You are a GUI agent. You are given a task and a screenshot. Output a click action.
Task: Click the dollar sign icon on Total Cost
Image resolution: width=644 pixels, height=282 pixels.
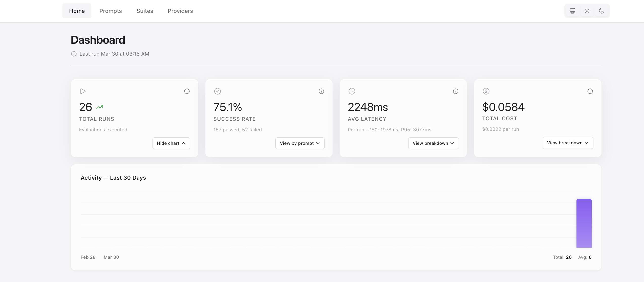[x=486, y=91]
